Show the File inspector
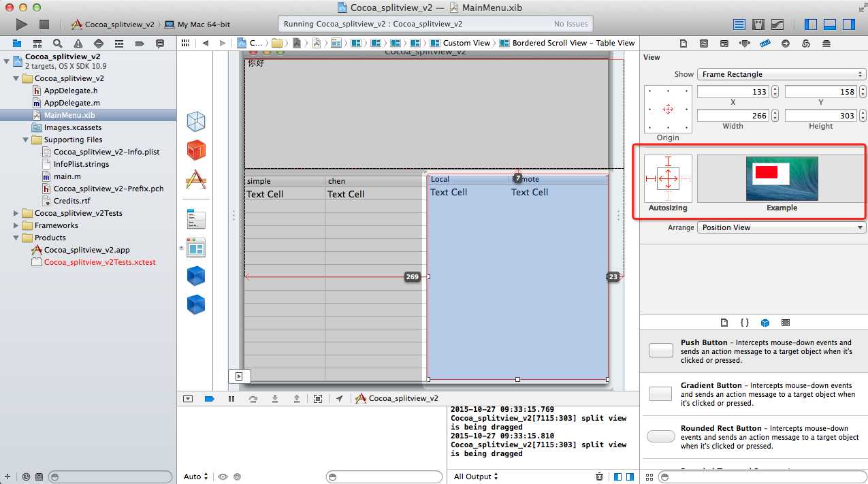The width and height of the screenshot is (868, 484). 684,43
